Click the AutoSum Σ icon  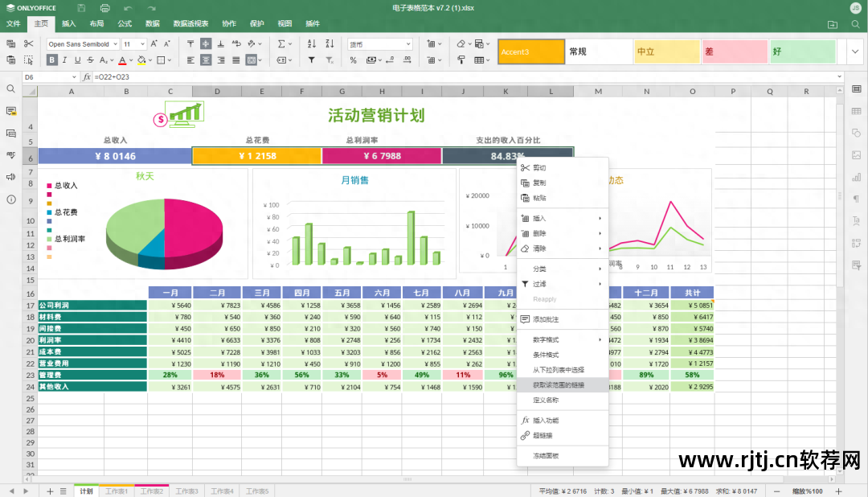pos(280,43)
